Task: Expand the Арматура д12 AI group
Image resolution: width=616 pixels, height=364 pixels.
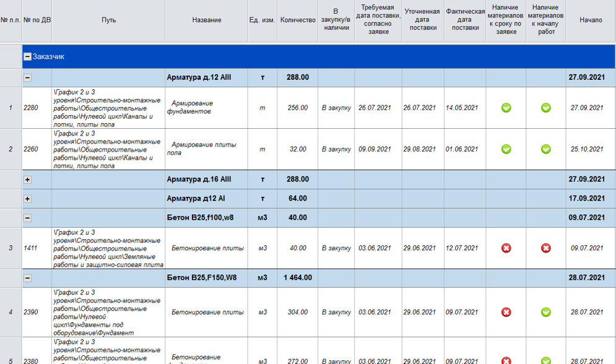Action: click(27, 199)
